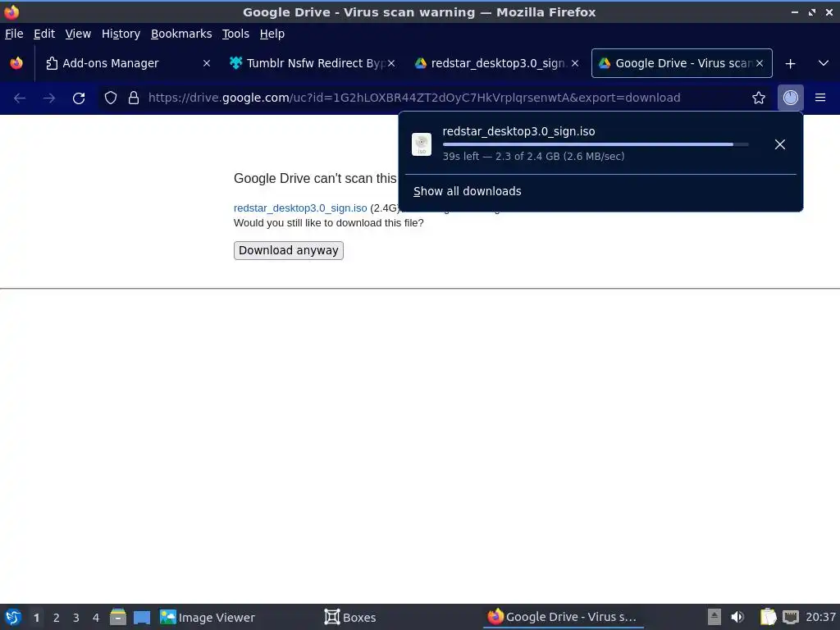The height and width of the screenshot is (630, 840).
Task: Switch to workspace 4
Action: click(x=96, y=618)
